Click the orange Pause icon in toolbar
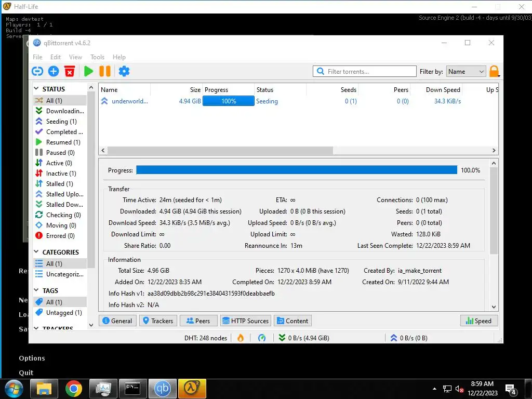Image resolution: width=532 pixels, height=399 pixels. coord(105,71)
